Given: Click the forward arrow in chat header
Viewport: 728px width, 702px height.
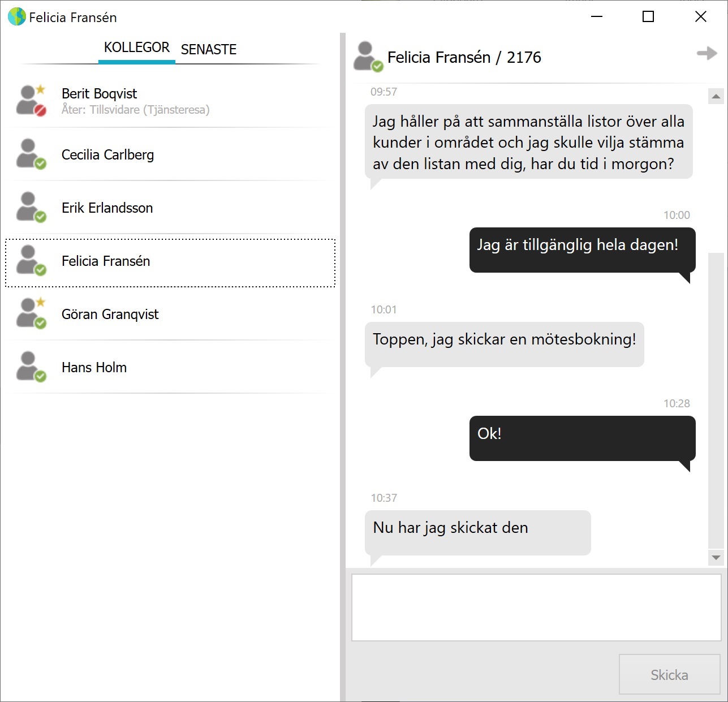Looking at the screenshot, I should click(707, 54).
